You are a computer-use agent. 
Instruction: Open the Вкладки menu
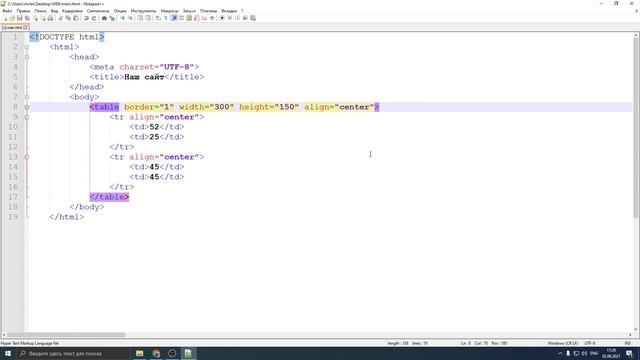click(x=229, y=11)
